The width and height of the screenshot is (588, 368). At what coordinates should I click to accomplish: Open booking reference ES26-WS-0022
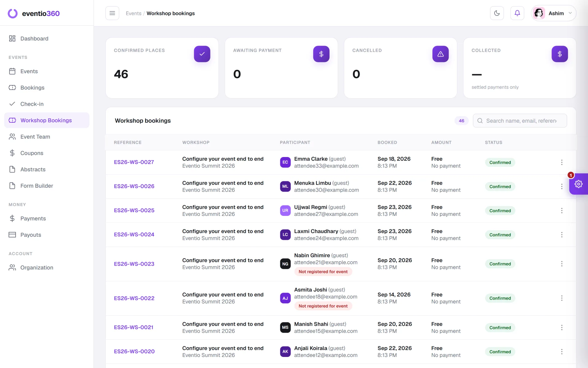134,298
